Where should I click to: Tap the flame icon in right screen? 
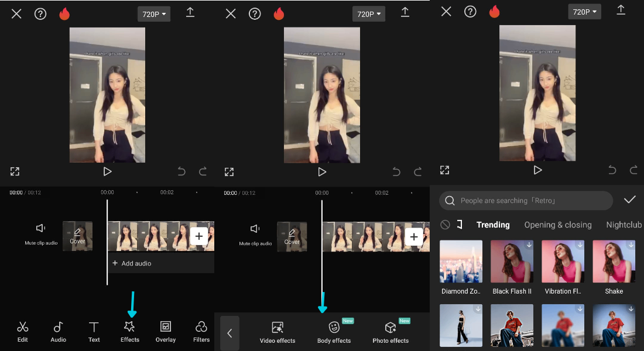[x=495, y=12]
